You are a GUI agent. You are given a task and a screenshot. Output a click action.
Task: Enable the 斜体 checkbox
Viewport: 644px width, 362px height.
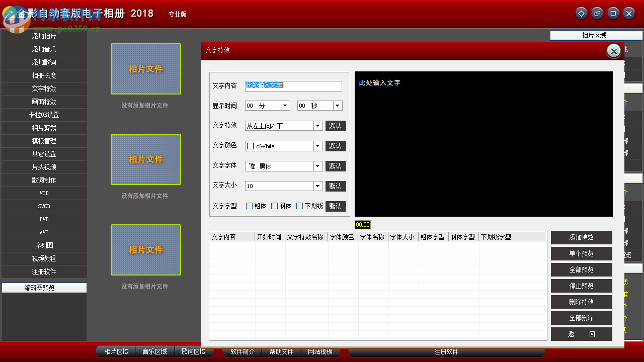(274, 206)
